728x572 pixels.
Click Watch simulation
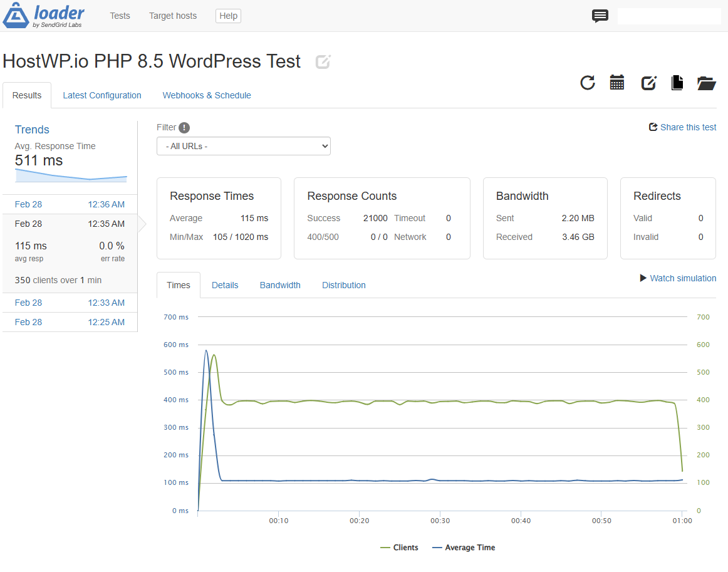[x=678, y=278]
